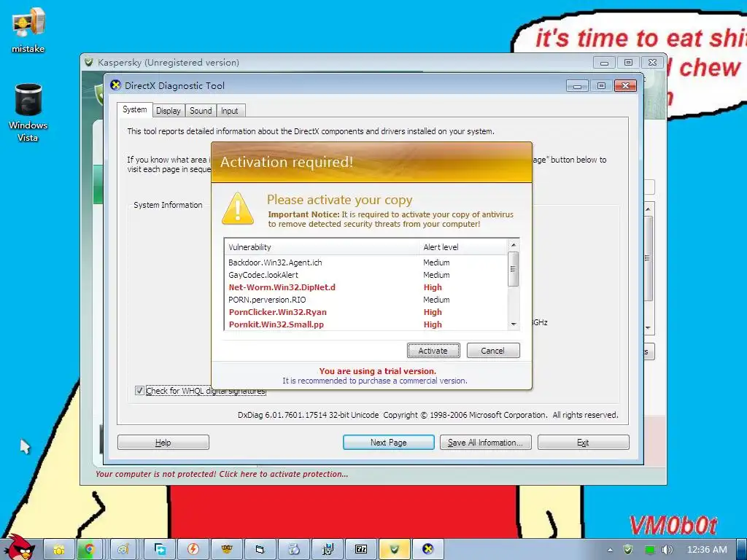Click the yellow flower taskbar icon
Screen dimensions: 747x560
point(59,550)
